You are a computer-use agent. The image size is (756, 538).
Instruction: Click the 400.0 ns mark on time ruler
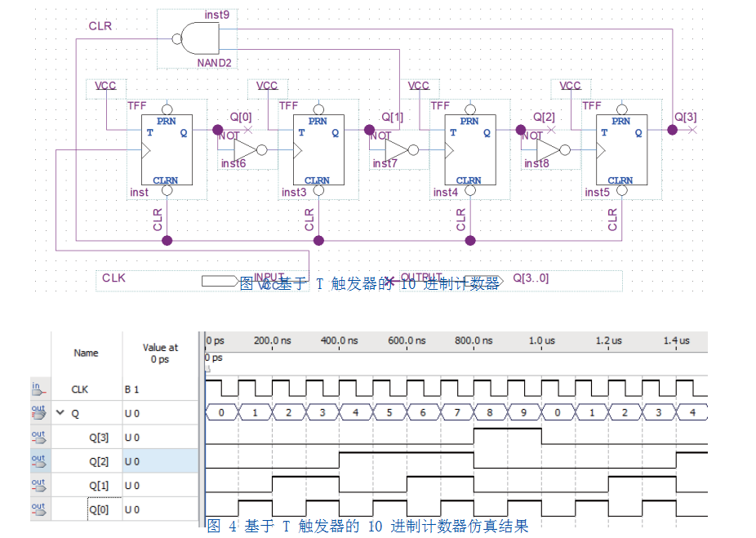pos(340,340)
